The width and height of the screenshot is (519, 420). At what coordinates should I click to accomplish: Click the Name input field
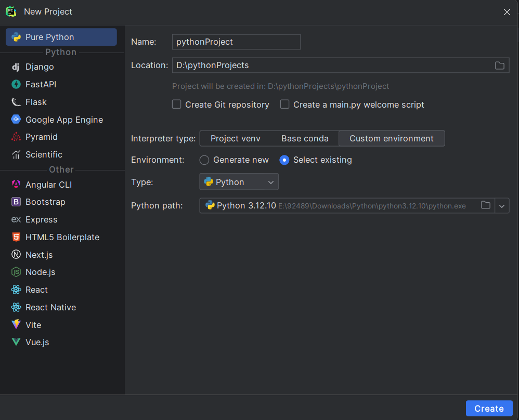(236, 42)
